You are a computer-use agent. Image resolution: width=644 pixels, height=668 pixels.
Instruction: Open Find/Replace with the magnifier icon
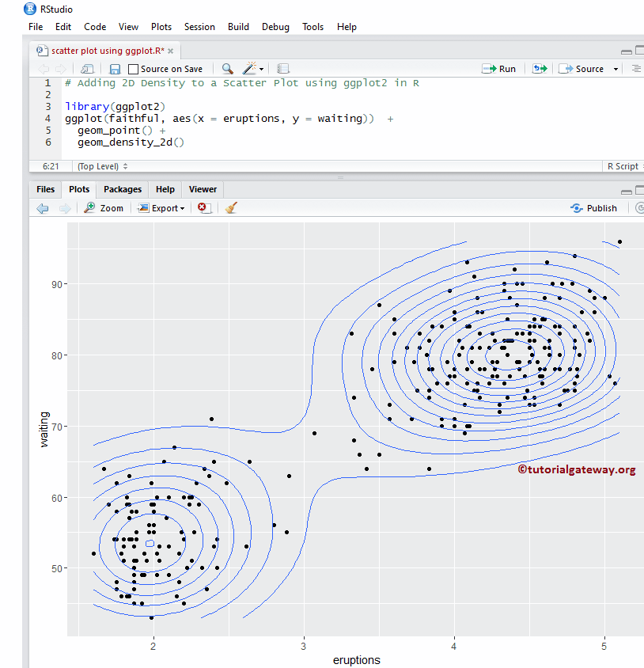225,69
